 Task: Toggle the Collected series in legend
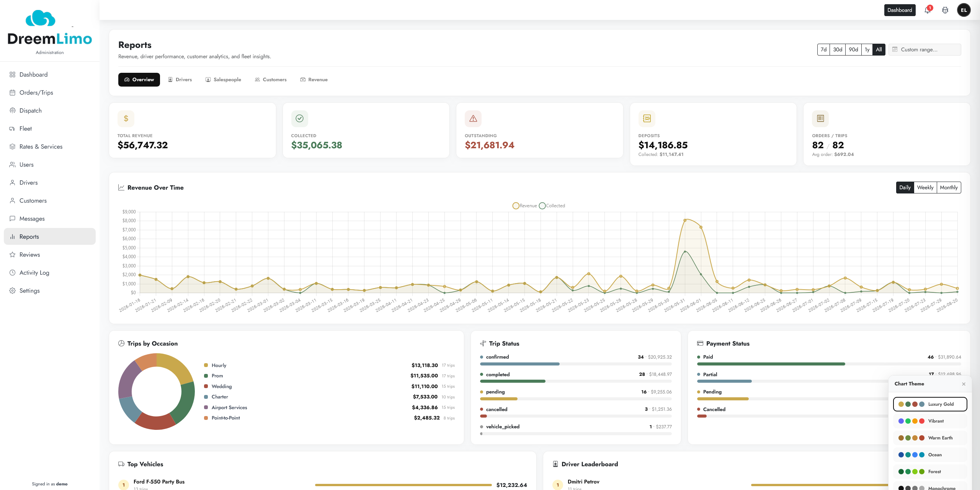pyautogui.click(x=552, y=206)
